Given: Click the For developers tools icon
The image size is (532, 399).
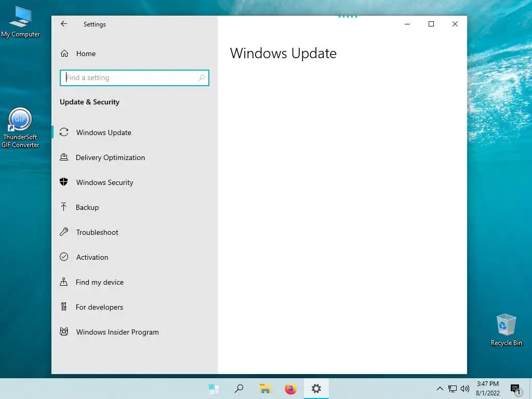Looking at the screenshot, I should tap(64, 307).
